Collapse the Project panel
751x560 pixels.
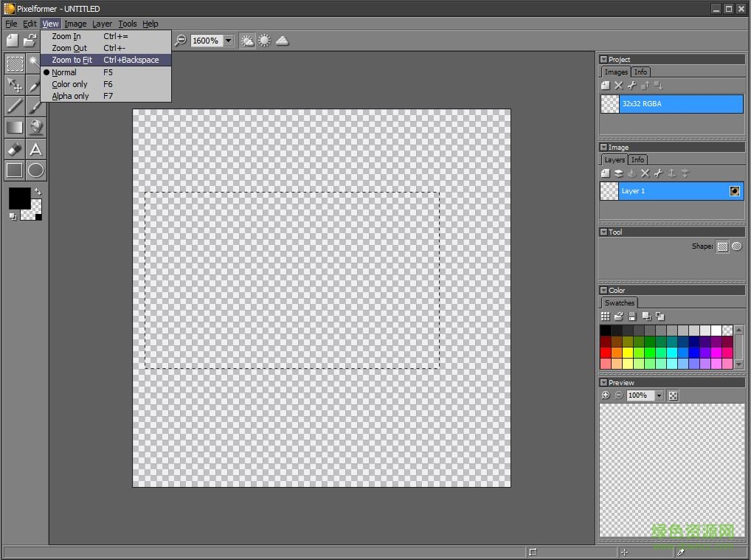point(603,60)
